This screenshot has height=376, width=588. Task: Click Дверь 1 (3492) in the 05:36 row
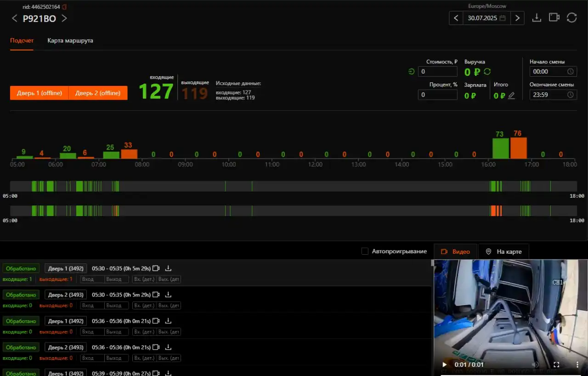click(x=66, y=321)
